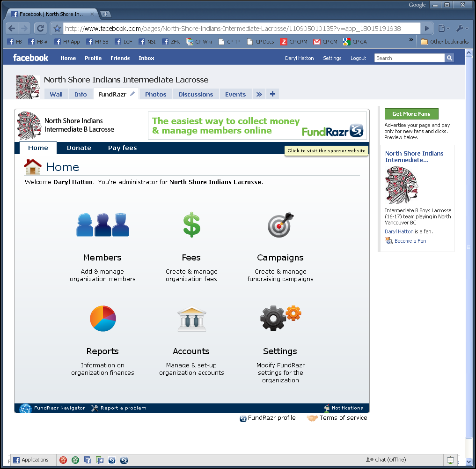Expand more page tabs with the double chevron
The height and width of the screenshot is (469, 476).
(259, 94)
